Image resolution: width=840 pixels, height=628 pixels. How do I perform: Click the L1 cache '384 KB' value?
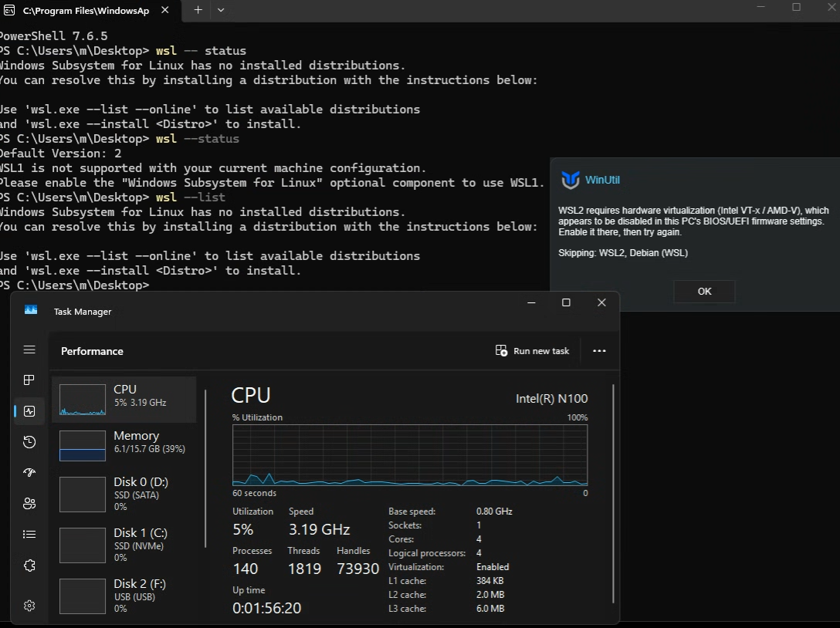pyautogui.click(x=489, y=580)
